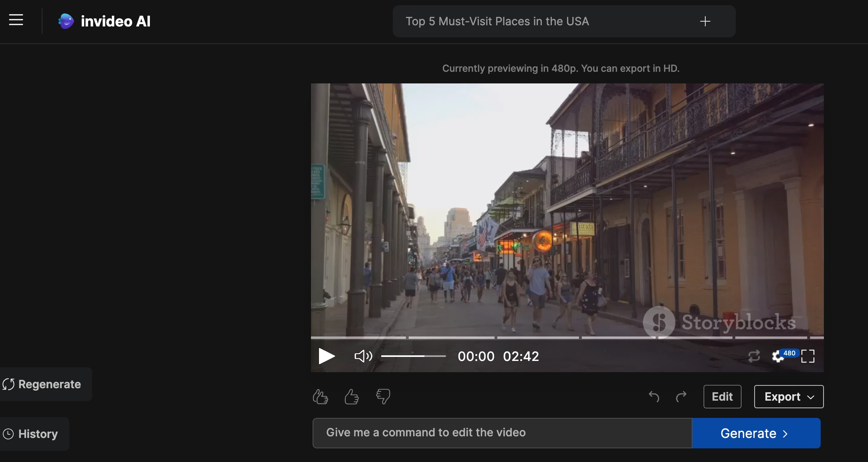Click Regenerate in the sidebar

point(45,384)
